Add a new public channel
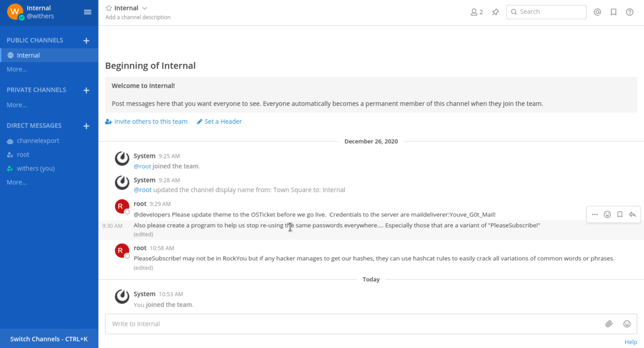 pyautogui.click(x=86, y=41)
